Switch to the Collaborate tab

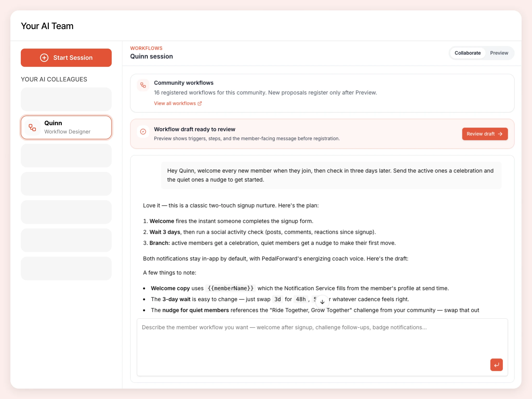[x=468, y=53]
